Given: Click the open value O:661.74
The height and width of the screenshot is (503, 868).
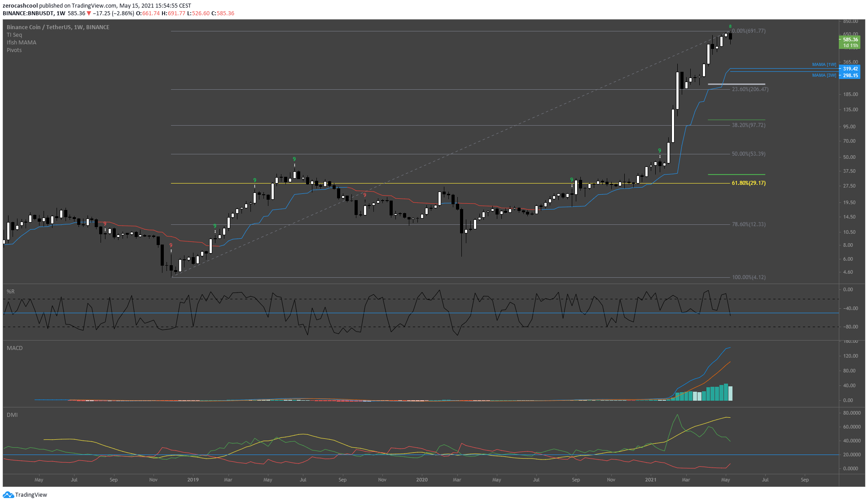Looking at the screenshot, I should [148, 13].
